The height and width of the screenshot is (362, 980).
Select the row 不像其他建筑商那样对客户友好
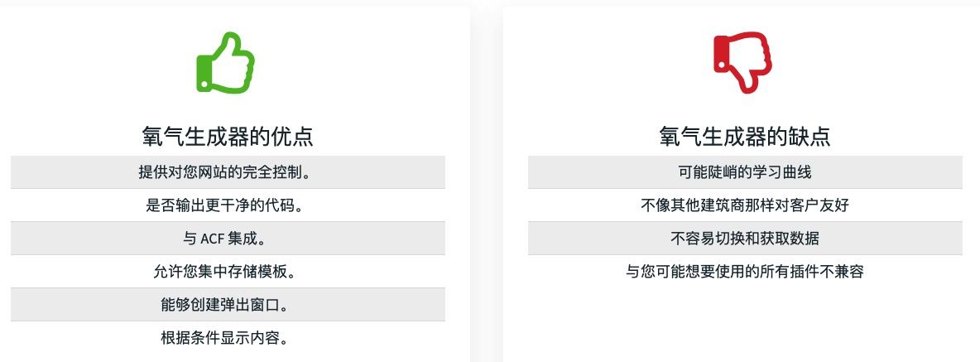tap(745, 205)
